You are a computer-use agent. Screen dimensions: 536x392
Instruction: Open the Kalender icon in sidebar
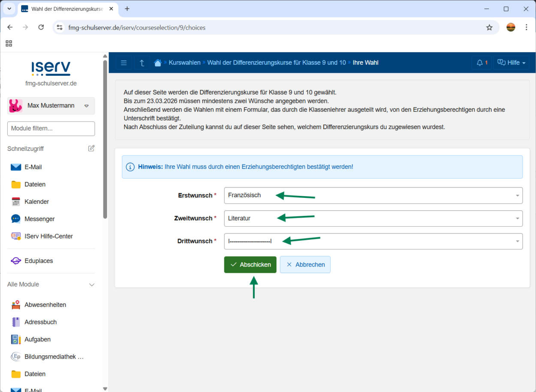16,202
